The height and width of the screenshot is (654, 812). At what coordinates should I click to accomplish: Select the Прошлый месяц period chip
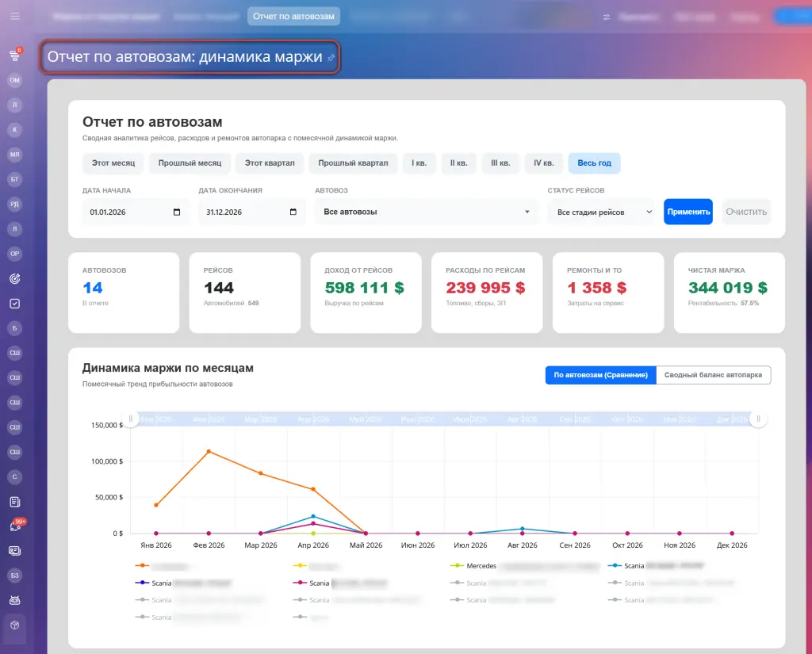pyautogui.click(x=190, y=163)
